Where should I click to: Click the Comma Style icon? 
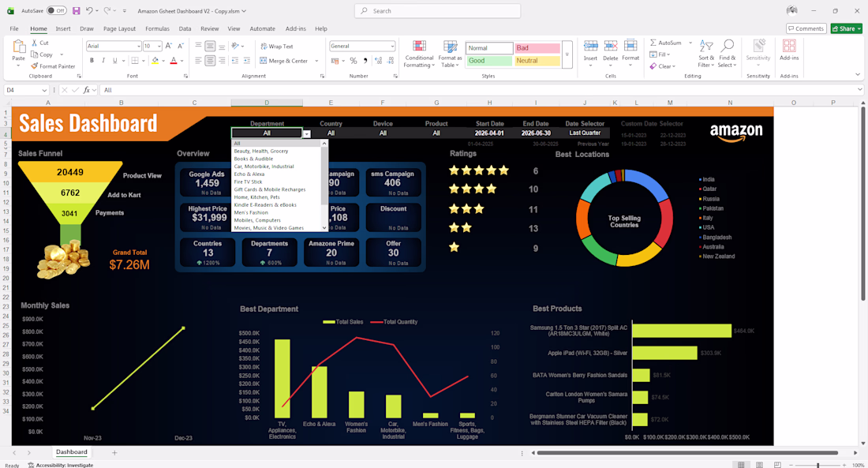(365, 61)
